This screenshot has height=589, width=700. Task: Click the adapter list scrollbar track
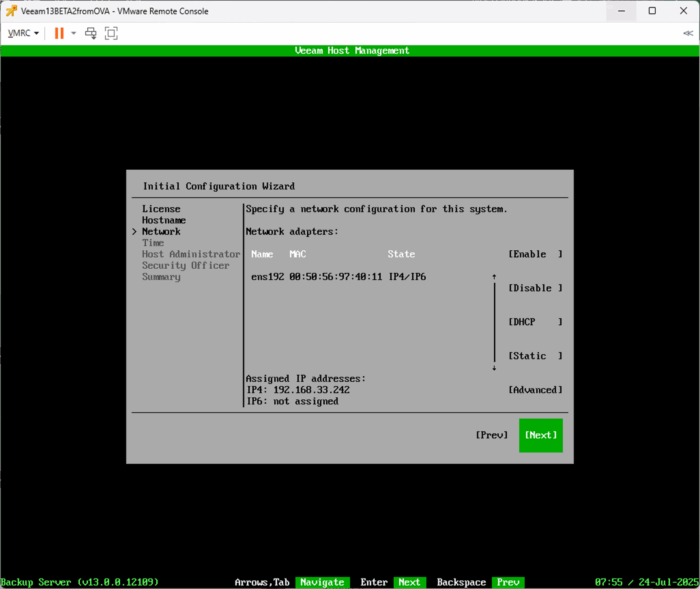click(x=495, y=322)
